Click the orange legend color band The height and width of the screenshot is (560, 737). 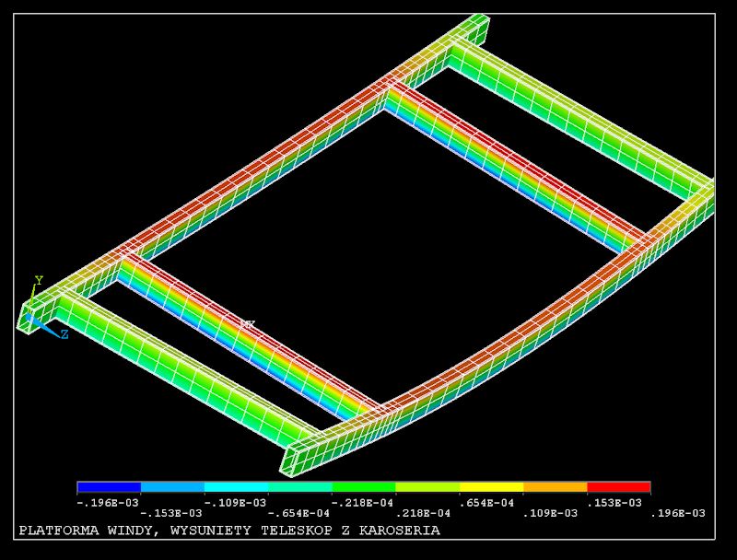pos(556,486)
